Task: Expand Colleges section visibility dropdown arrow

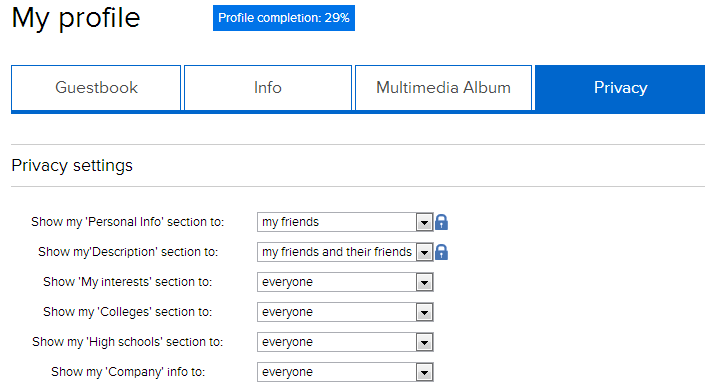Action: coord(424,312)
